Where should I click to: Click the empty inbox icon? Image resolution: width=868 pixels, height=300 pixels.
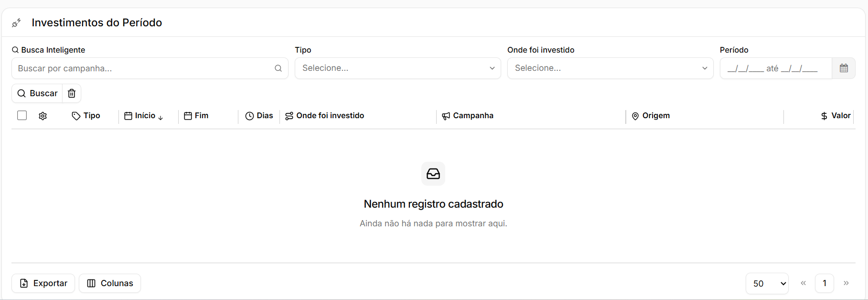click(x=433, y=174)
